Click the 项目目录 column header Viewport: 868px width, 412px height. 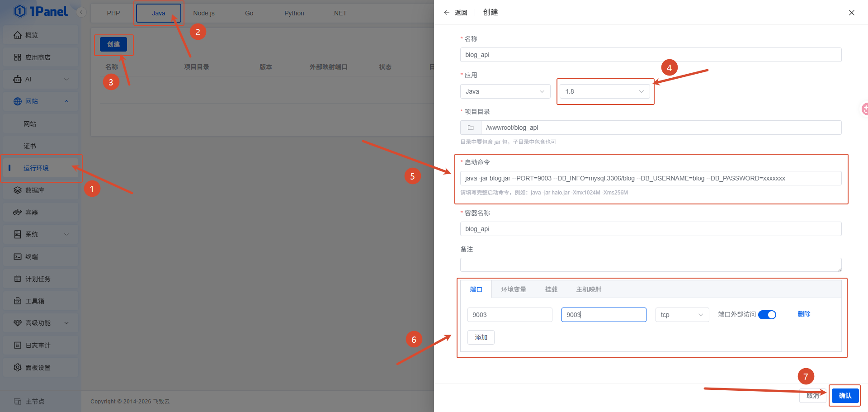click(197, 67)
